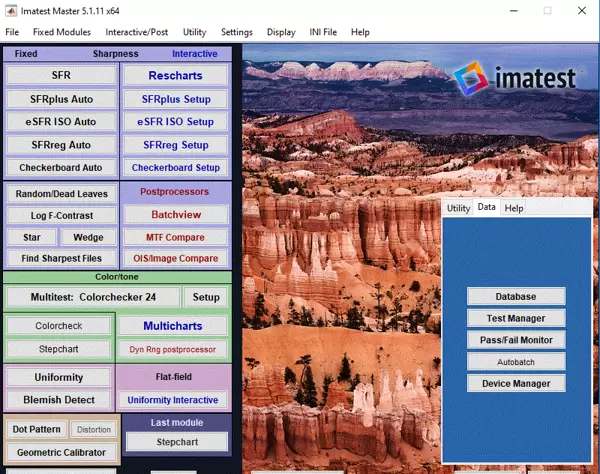Run the SFR sharpness module

pyautogui.click(x=60, y=75)
